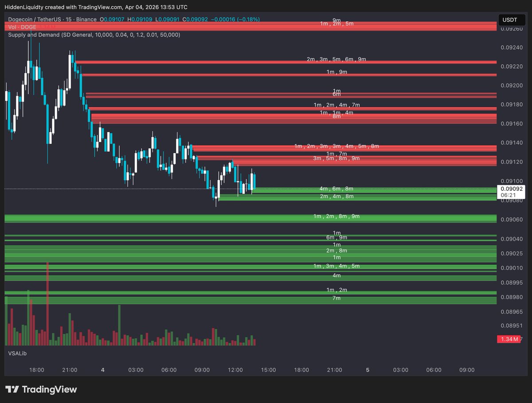Select green zone label '4m'
The height and width of the screenshot is (403, 532).
coord(336,275)
